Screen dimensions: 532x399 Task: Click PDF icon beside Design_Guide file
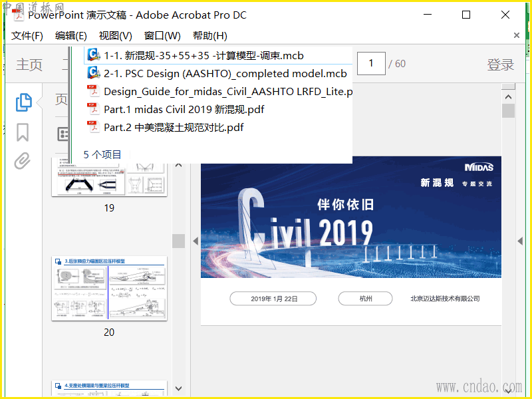[93, 91]
